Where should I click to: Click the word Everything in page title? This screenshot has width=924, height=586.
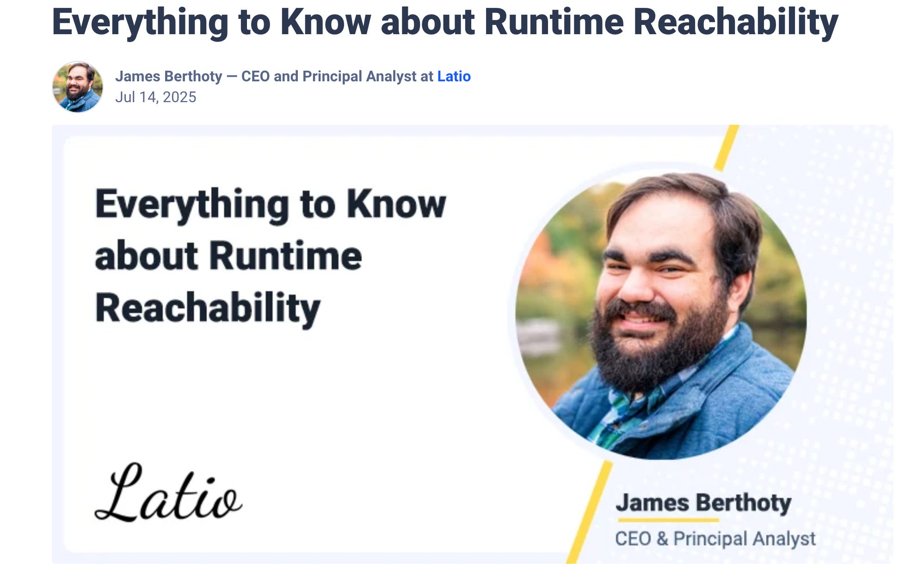140,22
